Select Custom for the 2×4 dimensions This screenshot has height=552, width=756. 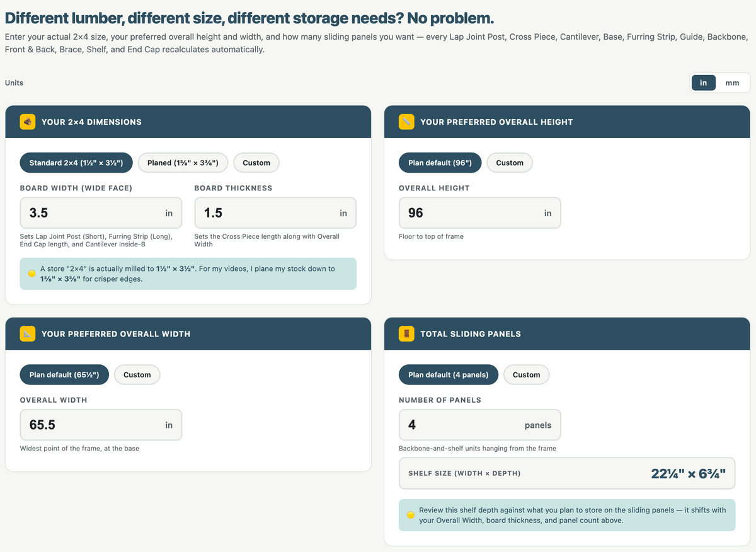[256, 163]
